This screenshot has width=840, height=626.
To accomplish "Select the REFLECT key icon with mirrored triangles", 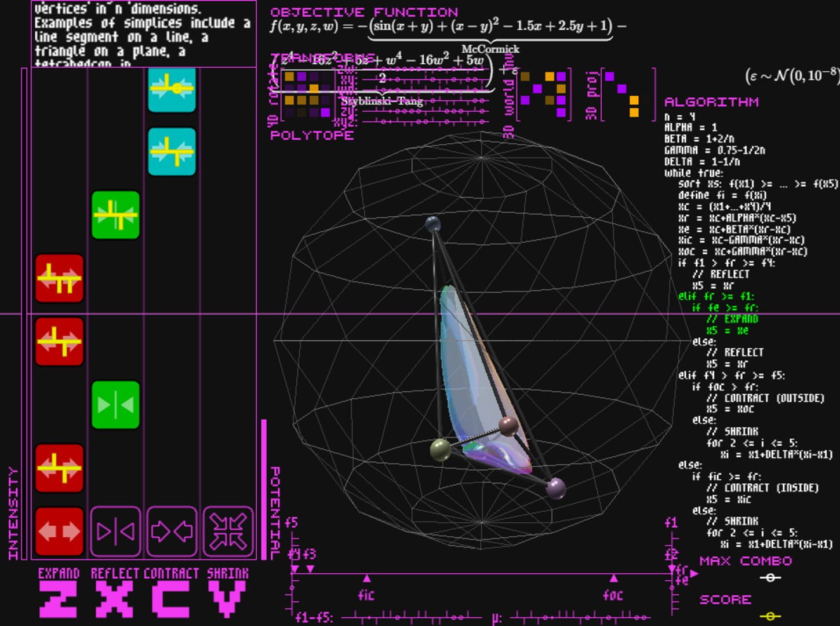I will click(115, 532).
